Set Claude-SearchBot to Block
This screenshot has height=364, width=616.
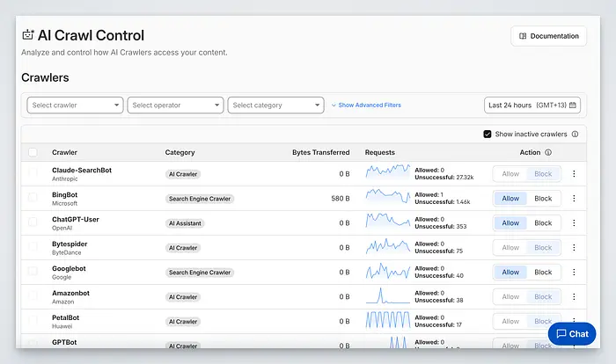(x=543, y=174)
